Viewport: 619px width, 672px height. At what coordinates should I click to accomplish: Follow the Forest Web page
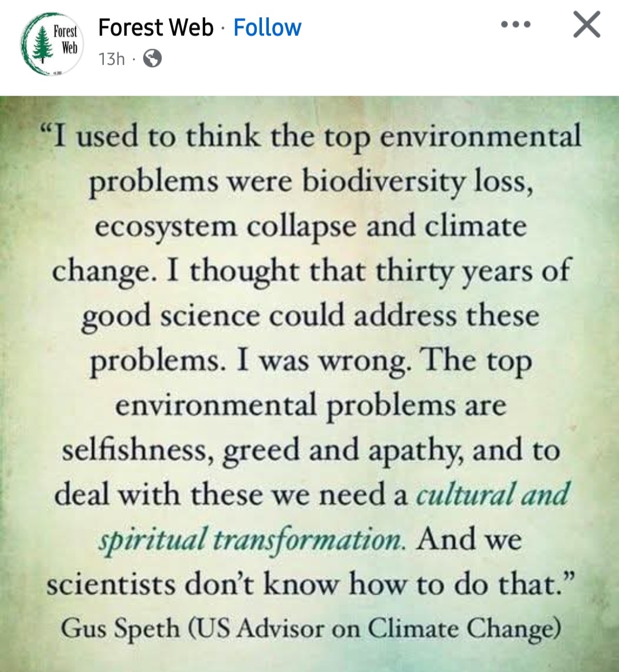click(x=267, y=27)
